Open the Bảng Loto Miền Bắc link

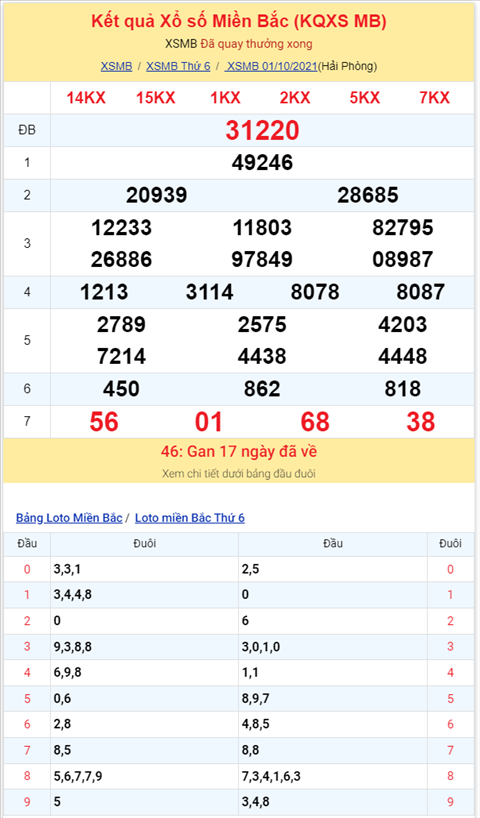click(x=69, y=518)
